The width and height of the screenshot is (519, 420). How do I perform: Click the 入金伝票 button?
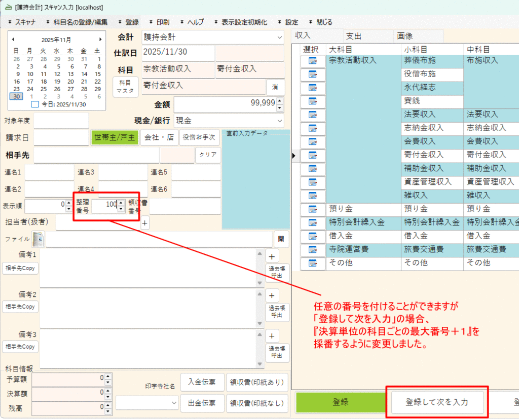[x=202, y=382]
